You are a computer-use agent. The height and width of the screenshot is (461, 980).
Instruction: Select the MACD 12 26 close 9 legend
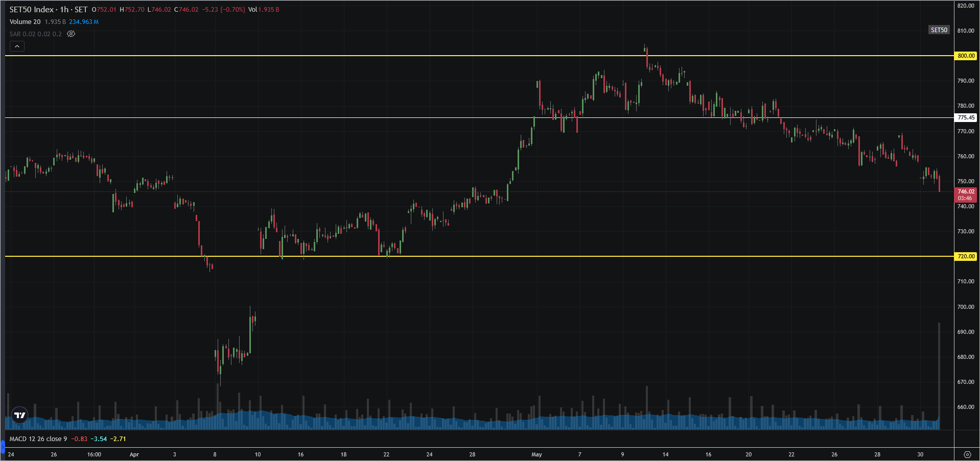(38, 439)
